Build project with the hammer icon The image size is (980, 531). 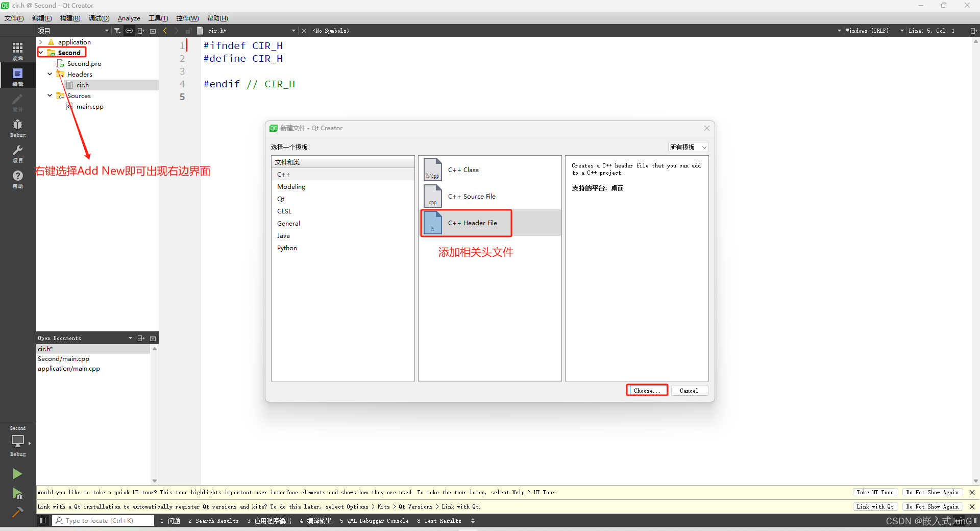17,512
